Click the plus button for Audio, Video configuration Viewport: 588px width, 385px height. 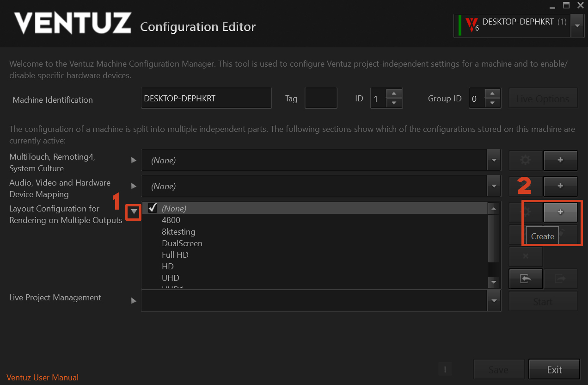click(x=560, y=186)
